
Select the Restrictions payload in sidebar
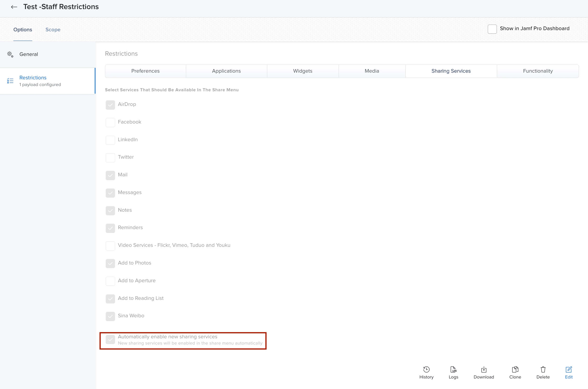tap(33, 81)
